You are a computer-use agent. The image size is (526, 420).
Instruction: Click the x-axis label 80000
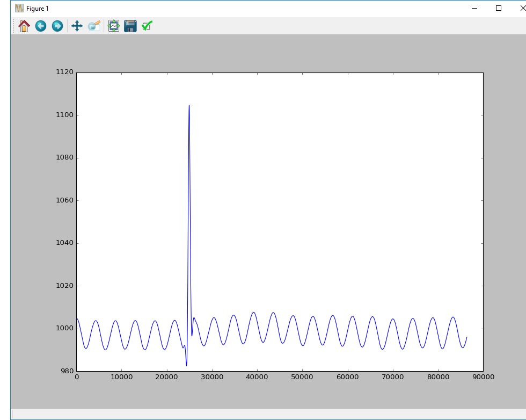pos(438,377)
